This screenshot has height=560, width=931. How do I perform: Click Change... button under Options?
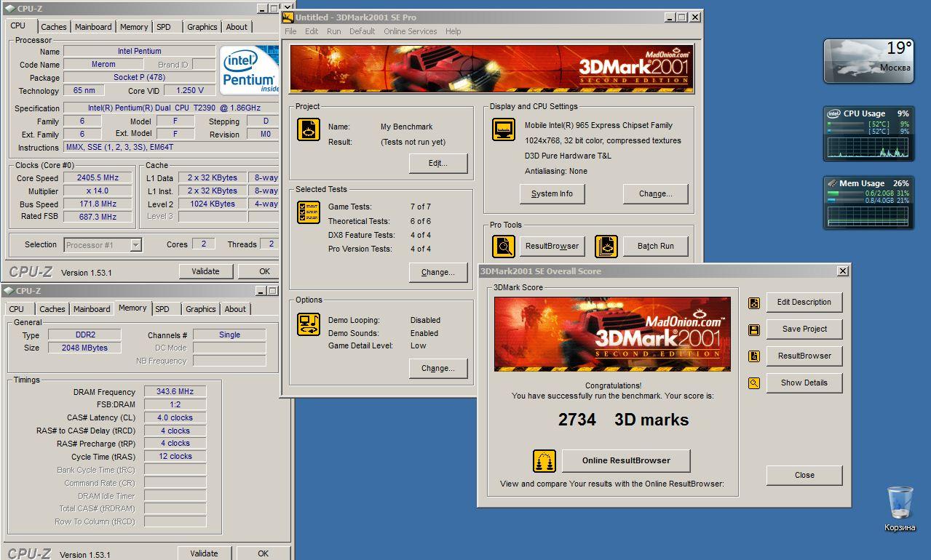[438, 369]
